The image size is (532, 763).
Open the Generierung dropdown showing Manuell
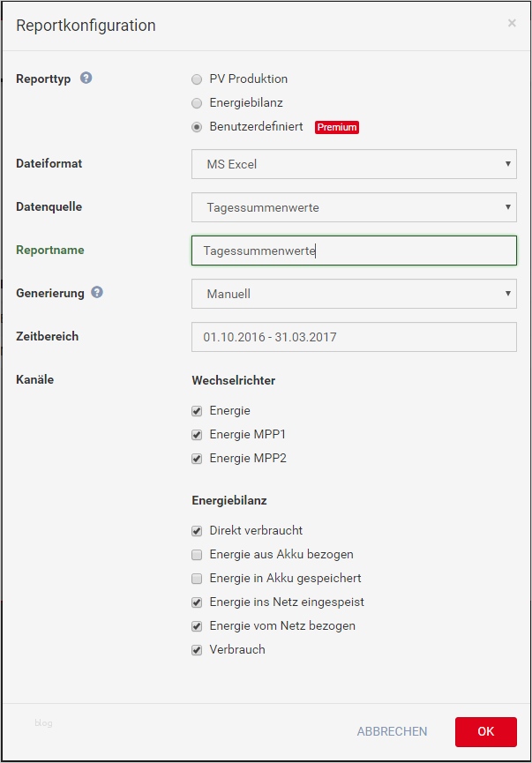coord(353,294)
